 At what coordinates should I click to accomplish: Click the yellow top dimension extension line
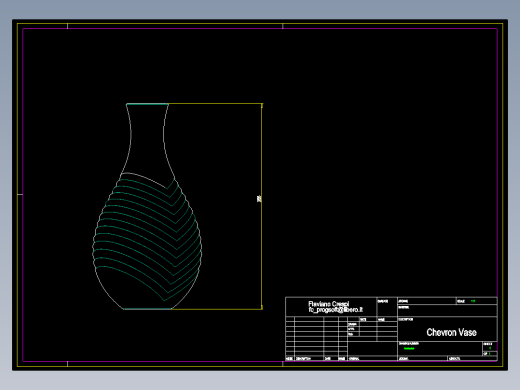click(x=215, y=104)
